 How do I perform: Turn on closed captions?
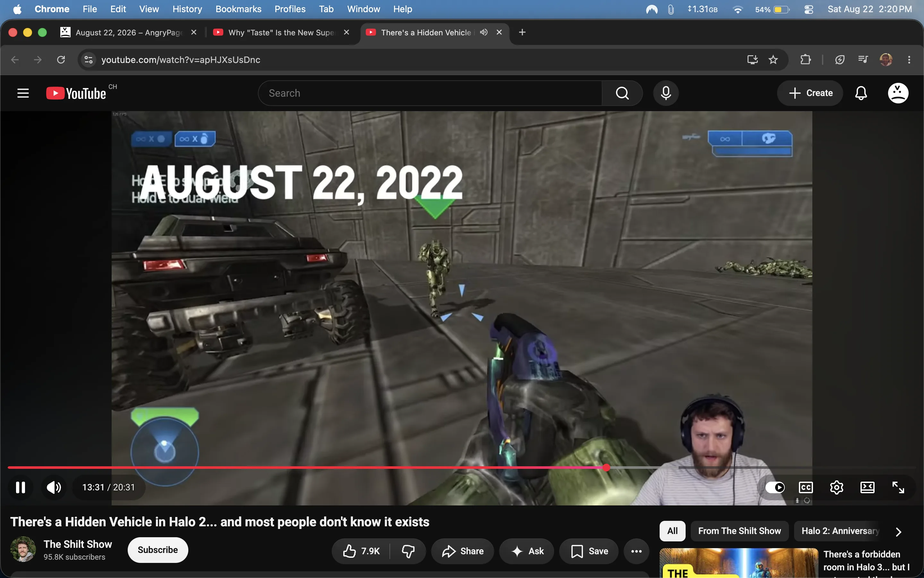pos(806,487)
